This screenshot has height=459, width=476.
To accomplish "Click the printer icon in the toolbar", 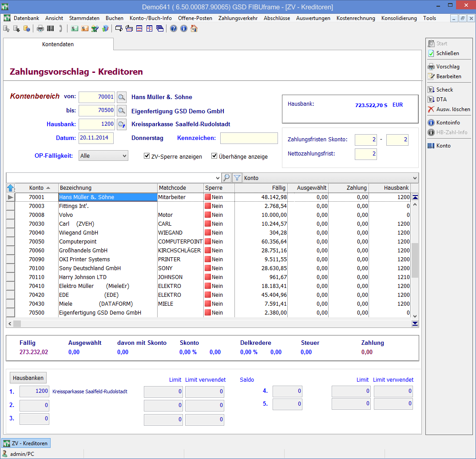I will 40,29.
